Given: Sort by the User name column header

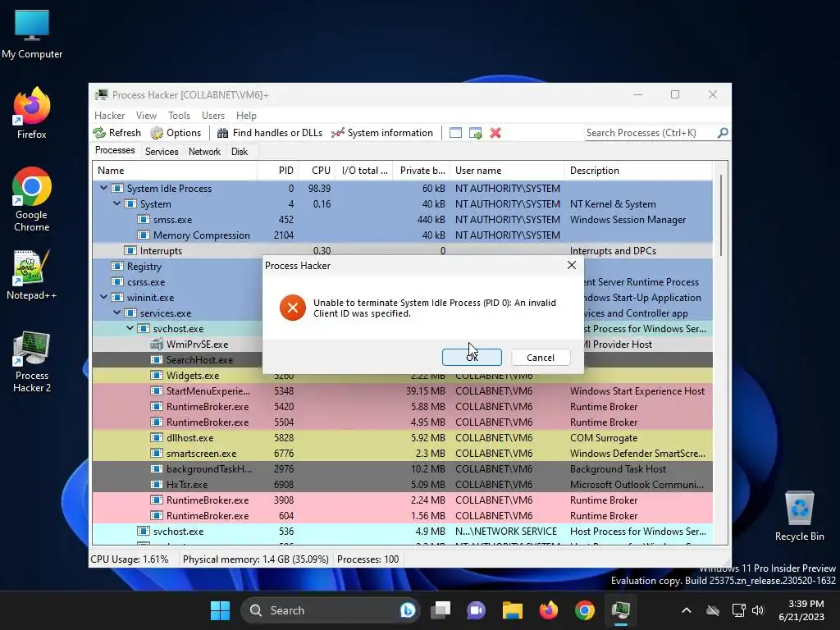Looking at the screenshot, I should [x=507, y=171].
